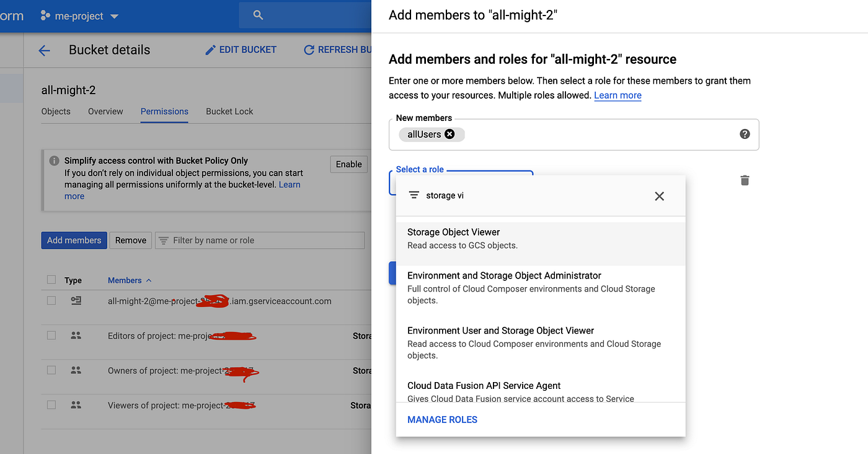Viewport: 868px width, 454px height.
Task: Click the service account type icon
Action: [76, 301]
